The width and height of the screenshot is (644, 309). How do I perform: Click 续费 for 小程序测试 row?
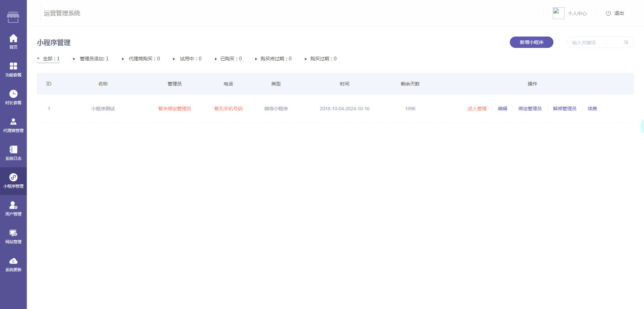click(592, 109)
